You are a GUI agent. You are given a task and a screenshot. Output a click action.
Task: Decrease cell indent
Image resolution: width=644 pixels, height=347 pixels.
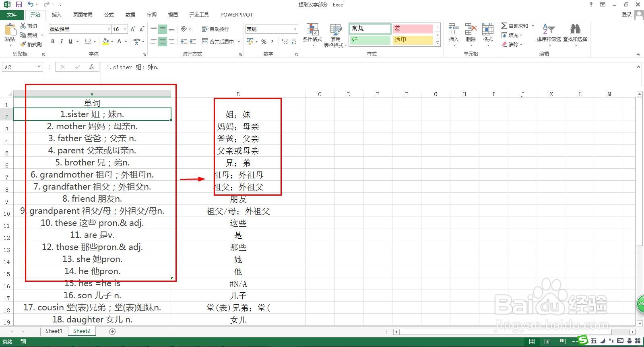pos(184,41)
